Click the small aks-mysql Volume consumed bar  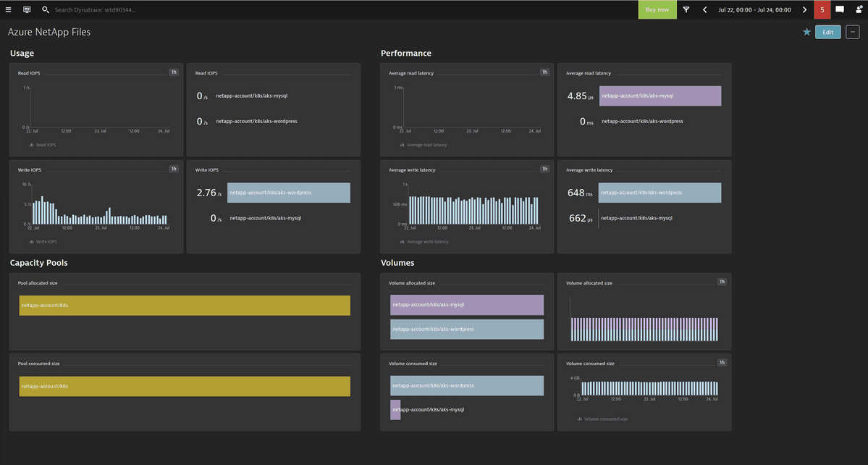(x=395, y=410)
